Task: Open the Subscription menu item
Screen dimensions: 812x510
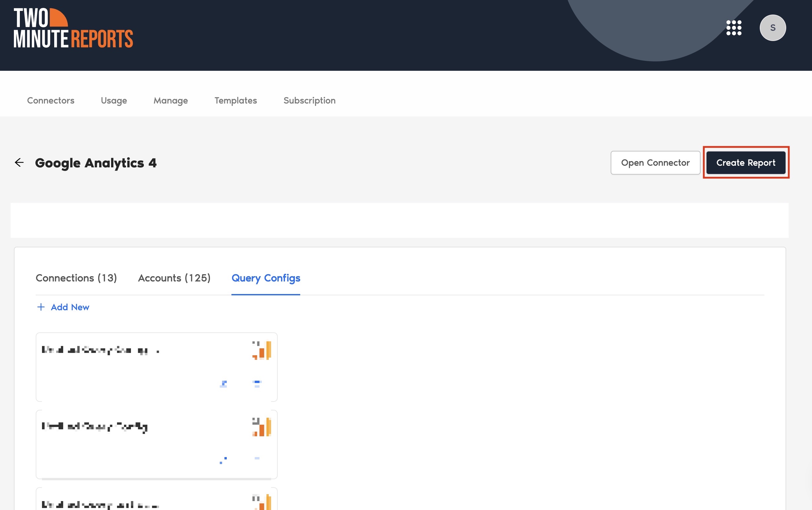Action: (x=309, y=101)
